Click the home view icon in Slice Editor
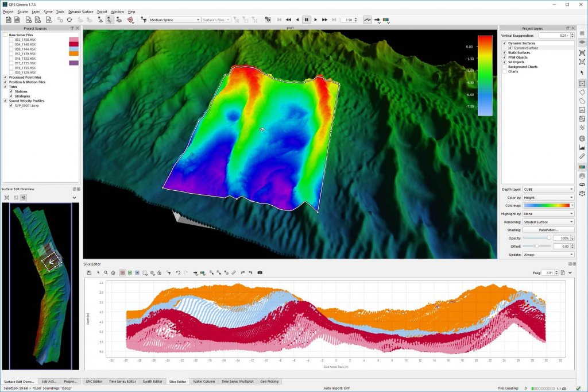The image size is (588, 392). tap(113, 272)
